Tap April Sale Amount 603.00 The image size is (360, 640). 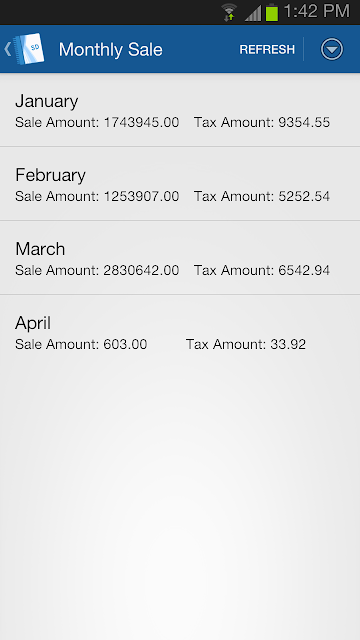(x=81, y=344)
